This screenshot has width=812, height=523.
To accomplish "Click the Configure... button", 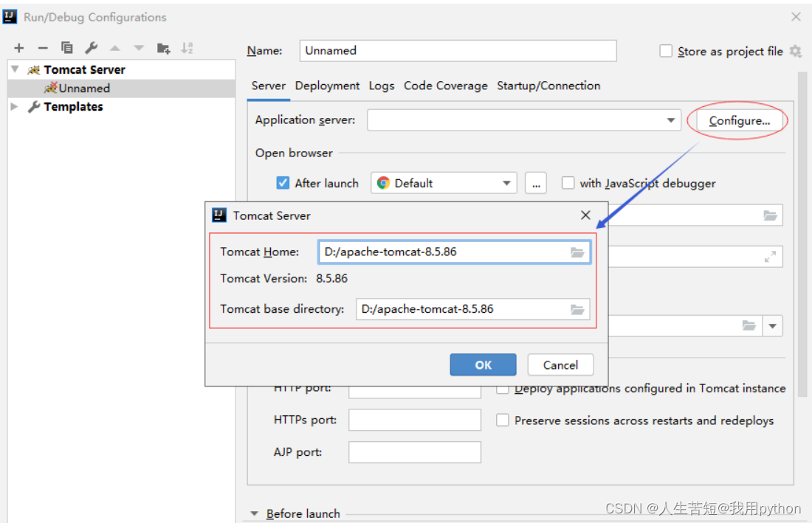I will [x=740, y=120].
